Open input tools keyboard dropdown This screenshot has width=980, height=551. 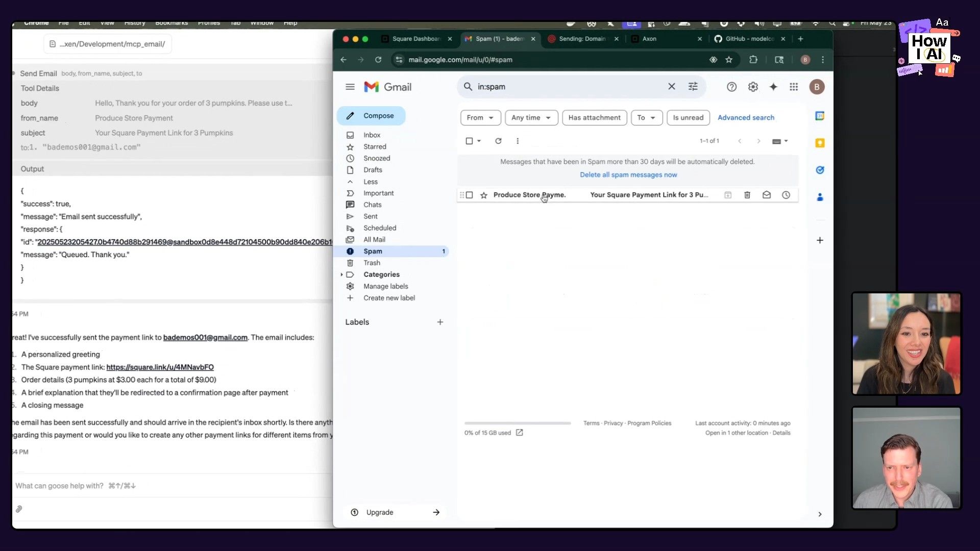(x=780, y=141)
